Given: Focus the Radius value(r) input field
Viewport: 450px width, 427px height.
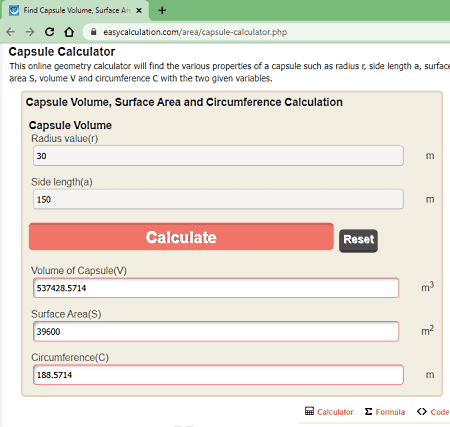Looking at the screenshot, I should [x=218, y=156].
